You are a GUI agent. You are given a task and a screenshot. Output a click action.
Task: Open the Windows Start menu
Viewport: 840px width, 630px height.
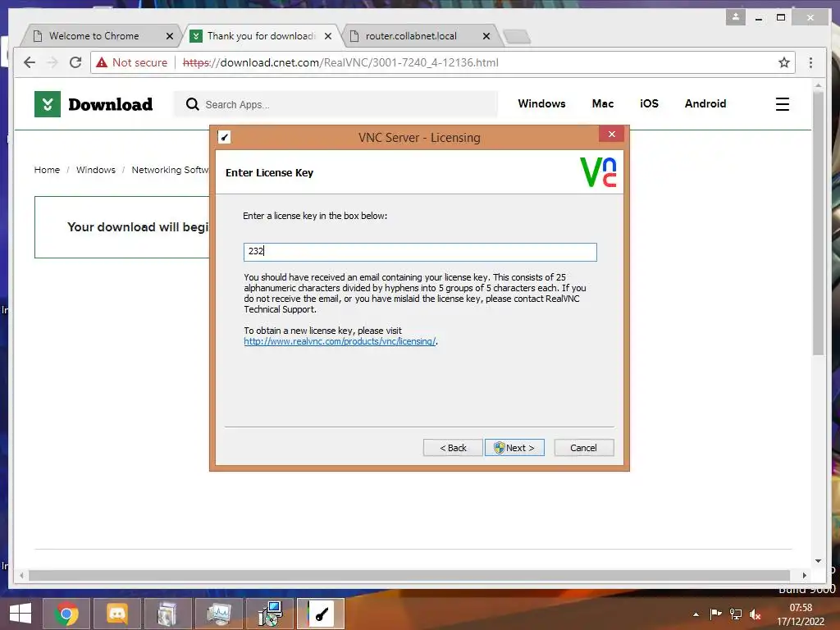pos(21,614)
